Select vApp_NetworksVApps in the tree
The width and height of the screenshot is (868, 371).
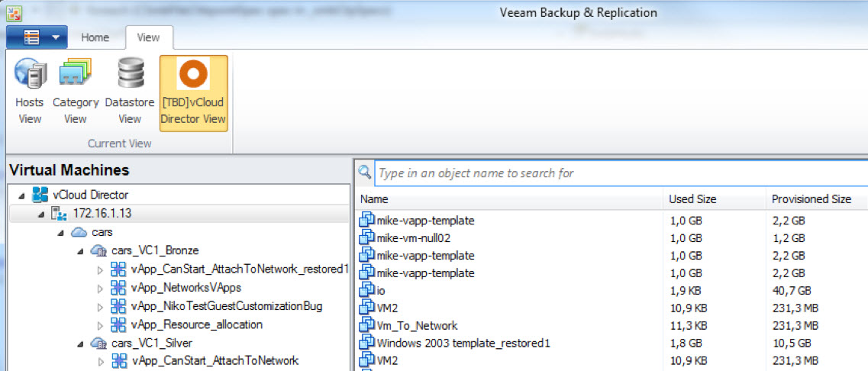pos(186,287)
